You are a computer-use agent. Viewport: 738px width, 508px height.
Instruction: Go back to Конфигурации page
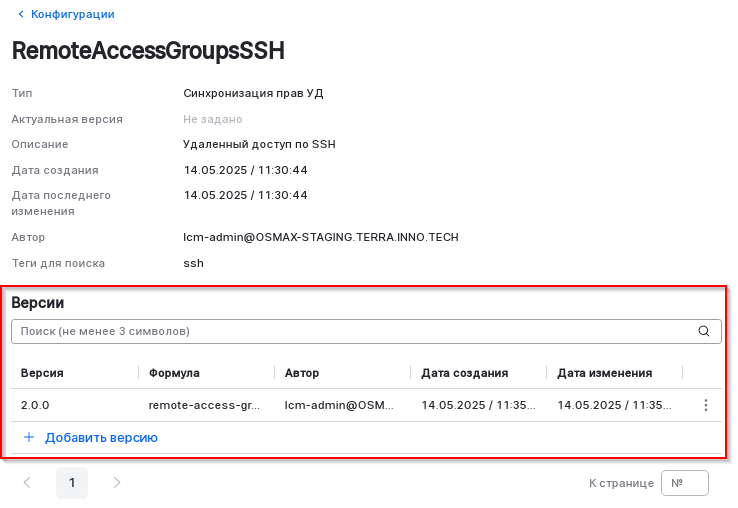(72, 14)
